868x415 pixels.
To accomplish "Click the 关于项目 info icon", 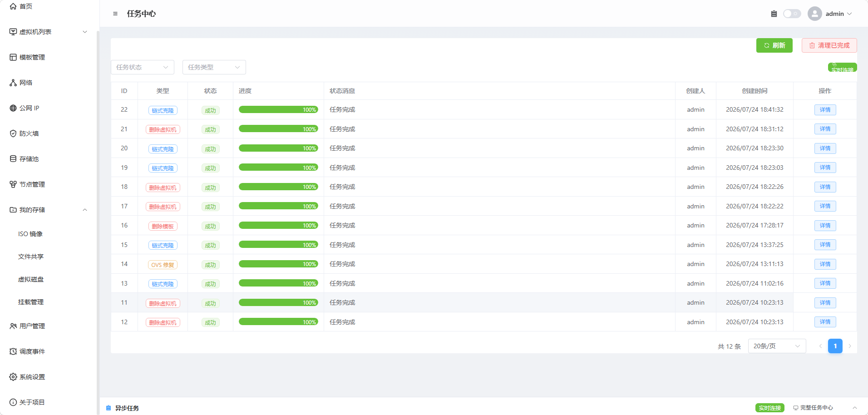I will [13, 402].
